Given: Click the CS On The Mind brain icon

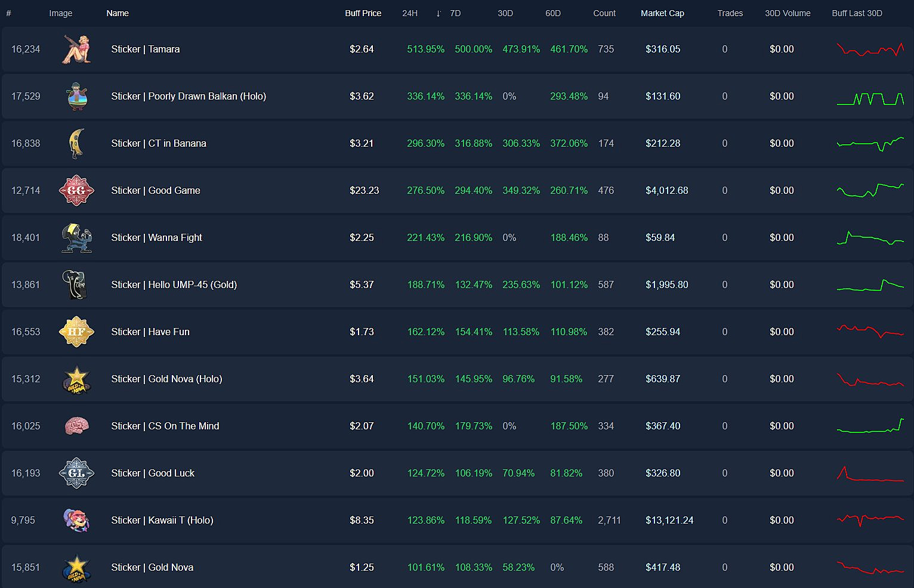Looking at the screenshot, I should point(76,426).
